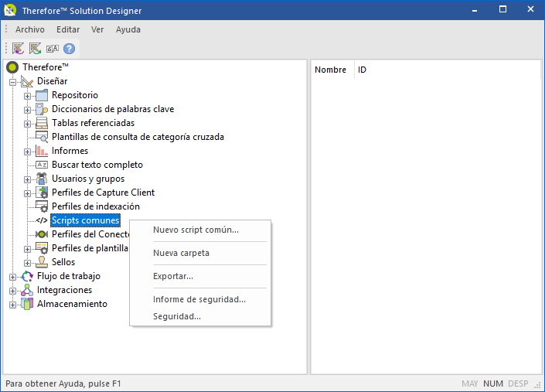Click the Diccionarios de palabras clave key icon
Screen dimensions: 545x392
tap(42, 109)
